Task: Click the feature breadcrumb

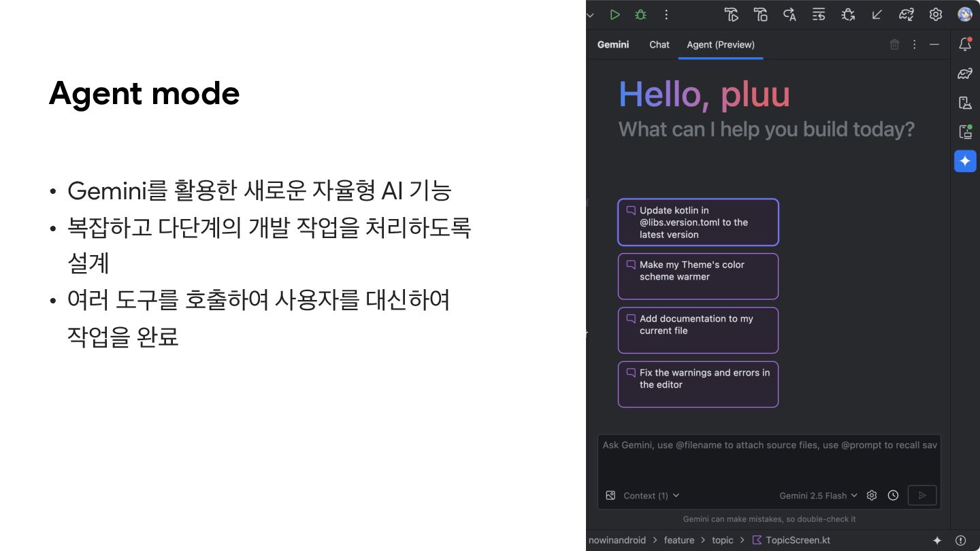Action: 679,540
